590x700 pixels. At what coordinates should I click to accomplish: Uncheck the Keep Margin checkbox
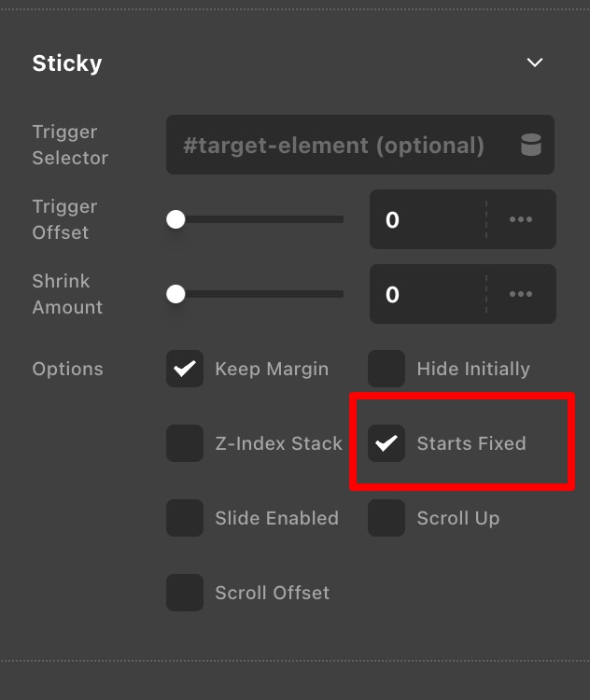185,369
